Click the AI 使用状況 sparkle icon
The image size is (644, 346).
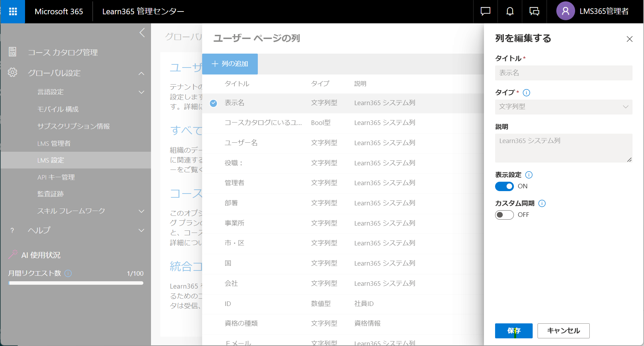13,254
